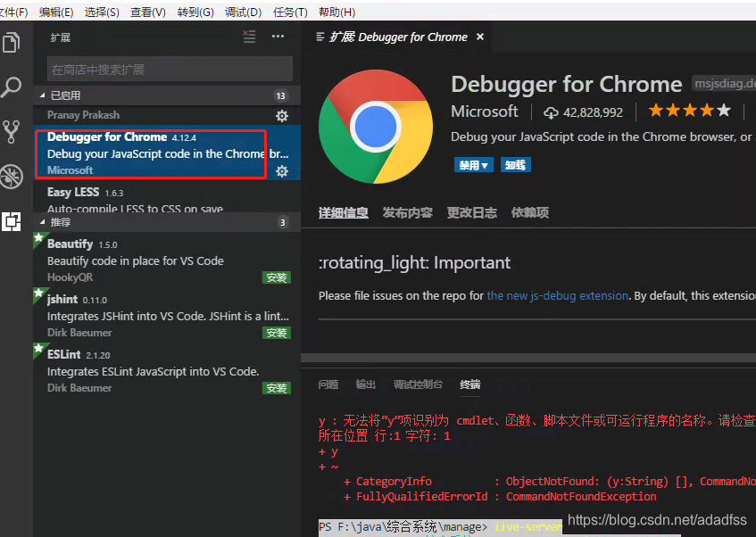The image size is (756, 537).
Task: Open the Search magnifier in activity bar
Action: click(11, 87)
